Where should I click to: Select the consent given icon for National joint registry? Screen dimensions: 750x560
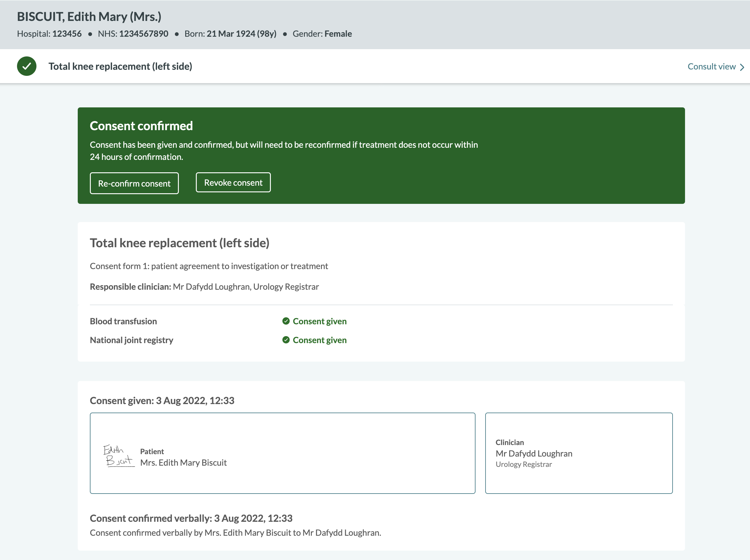[x=287, y=340]
